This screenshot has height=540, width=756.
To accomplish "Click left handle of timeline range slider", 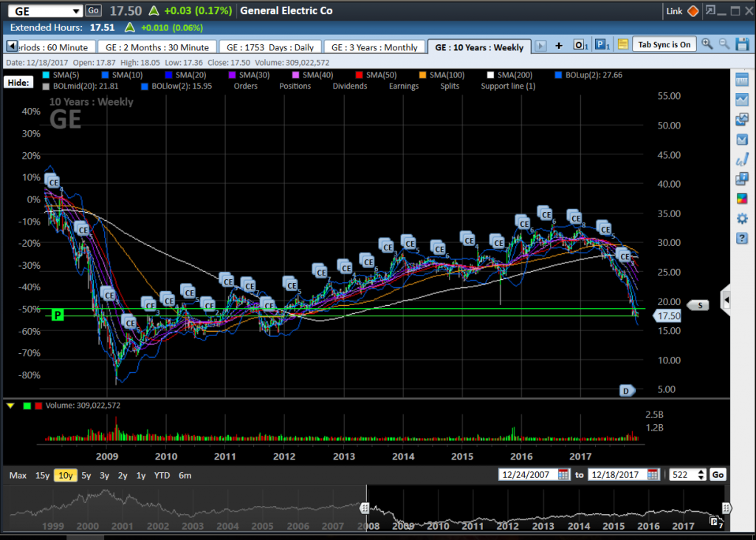I will 365,508.
